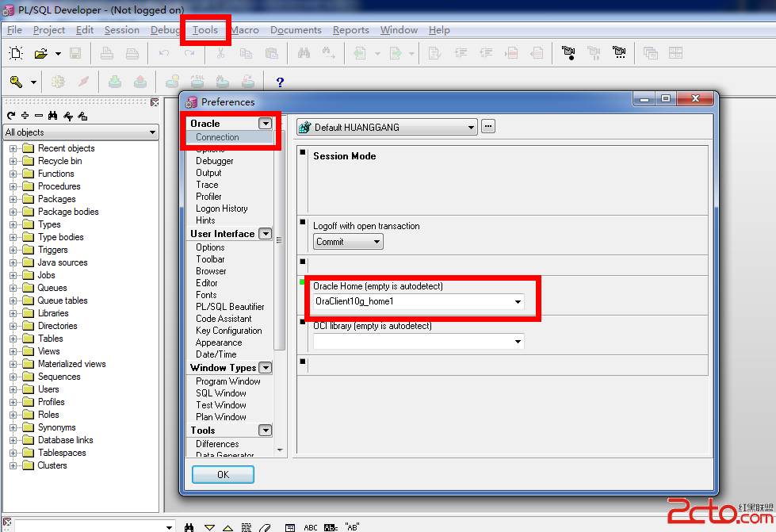Screen dimensions: 776x532
Task: Open the Project menu
Action: coord(49,30)
